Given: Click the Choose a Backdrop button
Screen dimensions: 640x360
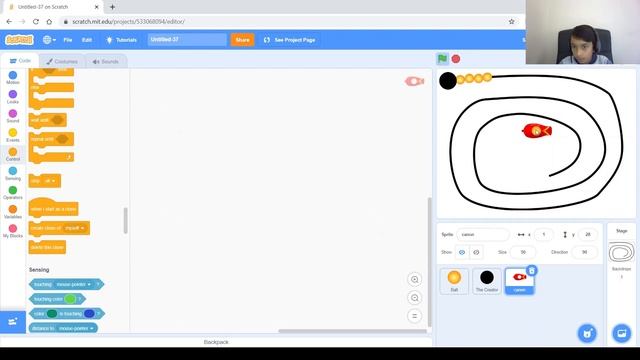Looking at the screenshot, I should pyautogui.click(x=622, y=333).
